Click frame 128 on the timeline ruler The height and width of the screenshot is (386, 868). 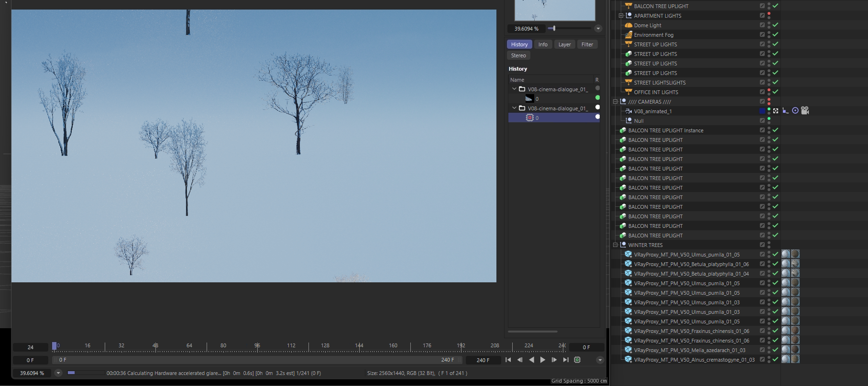point(325,345)
